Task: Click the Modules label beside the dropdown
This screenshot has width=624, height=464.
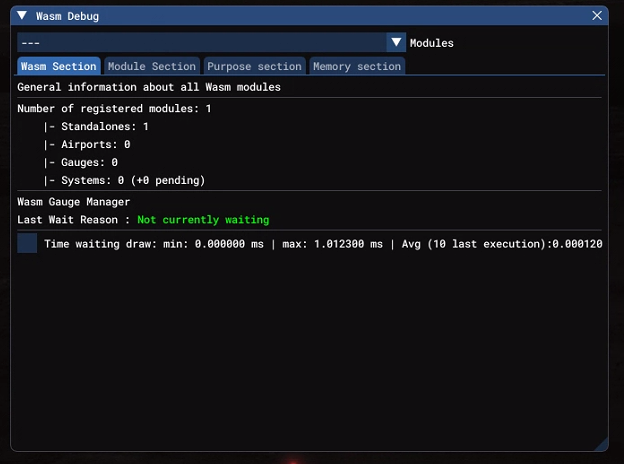Action: pos(431,43)
